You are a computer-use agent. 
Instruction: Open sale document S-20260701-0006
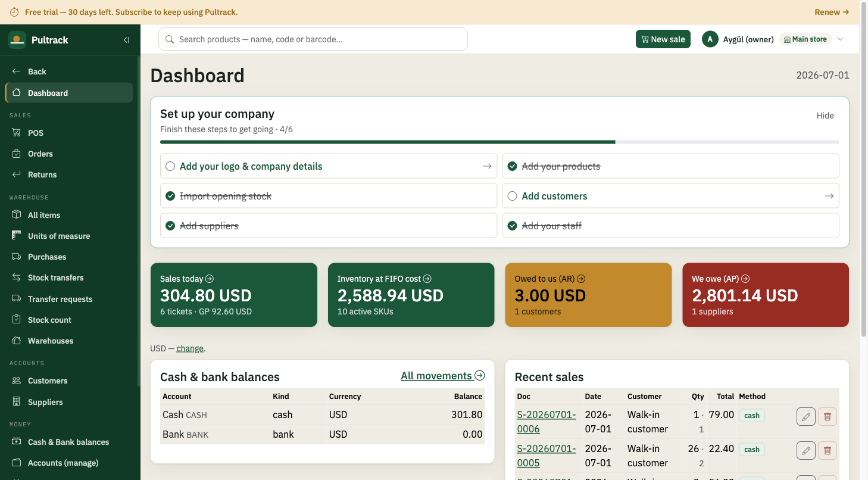pos(546,422)
